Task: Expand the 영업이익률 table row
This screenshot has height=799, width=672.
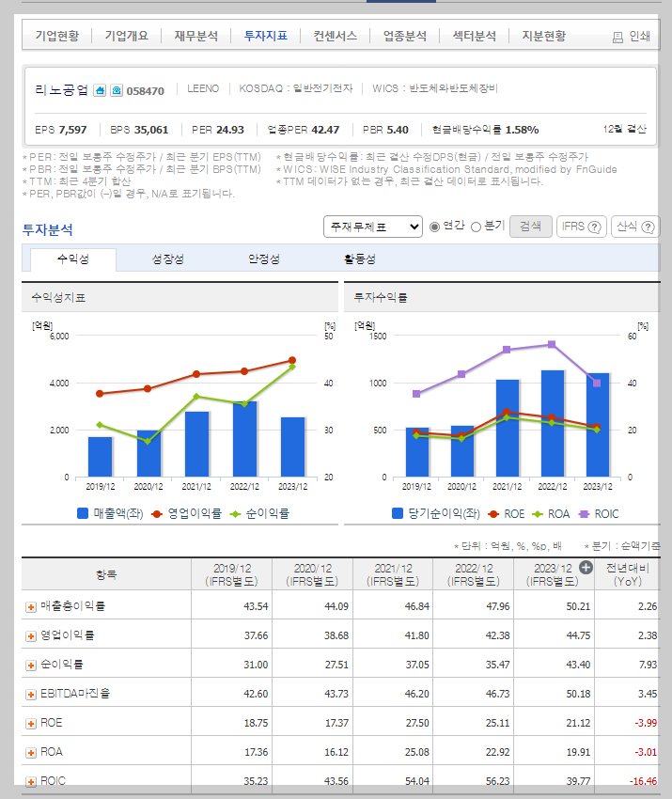Action: point(31,636)
